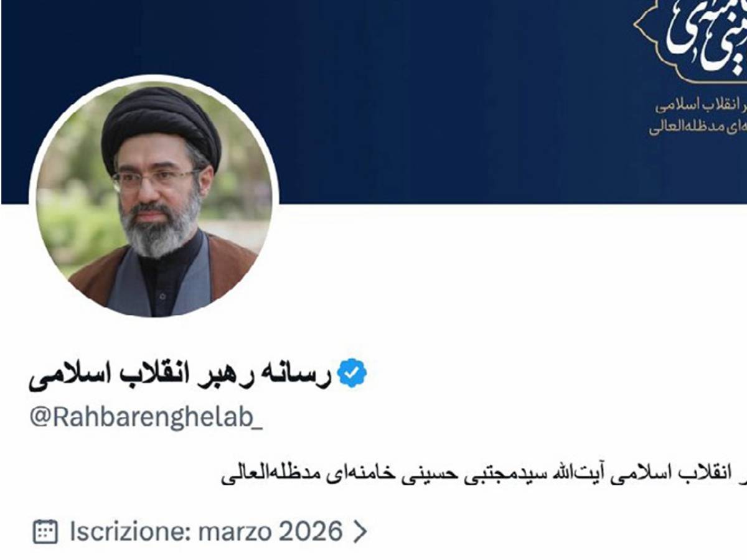Click the blue verified checkmark badge
The image size is (747, 560).
352,373
